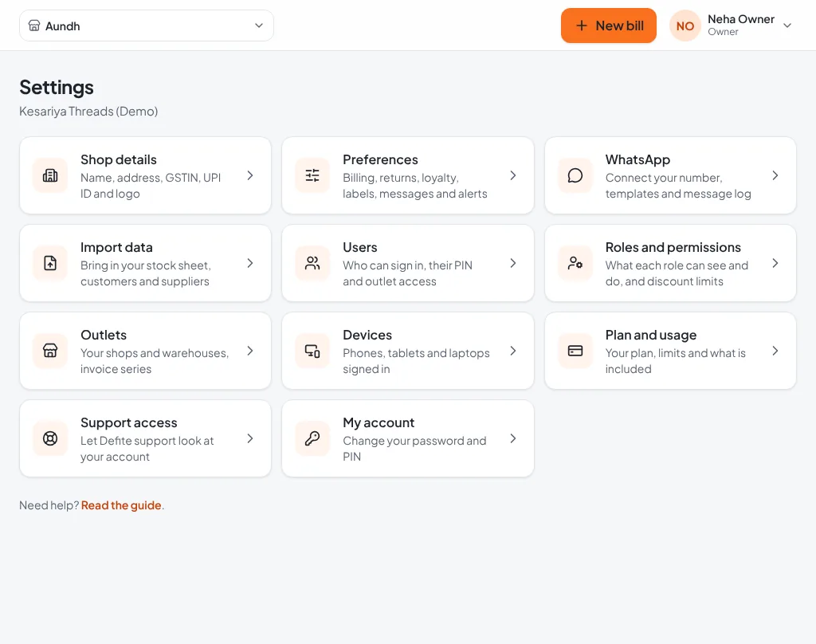This screenshot has height=644, width=816.
Task: Click the chevron on Import data card
Action: coord(250,263)
